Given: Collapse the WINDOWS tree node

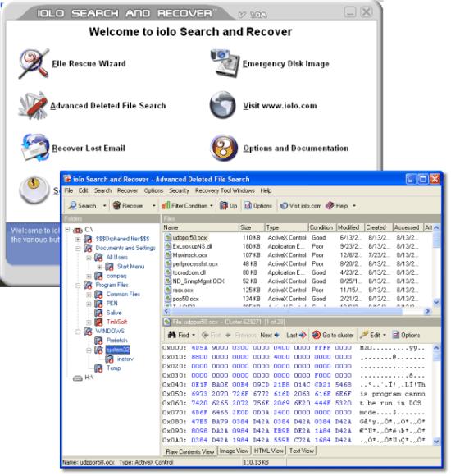Looking at the screenshot, I should (78, 332).
